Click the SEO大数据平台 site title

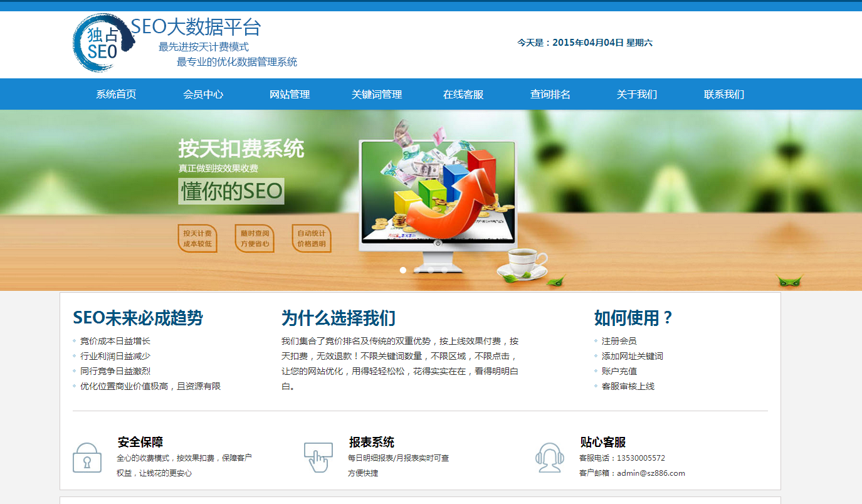point(196,28)
